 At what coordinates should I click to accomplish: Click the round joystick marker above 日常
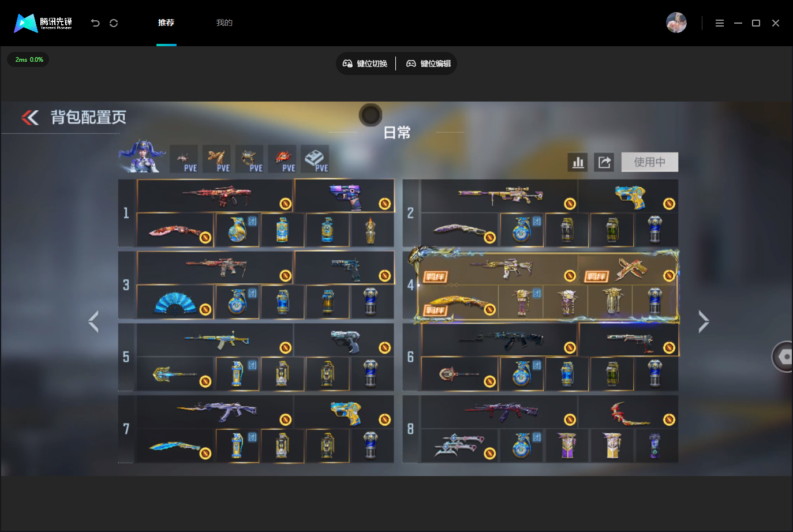tap(371, 115)
